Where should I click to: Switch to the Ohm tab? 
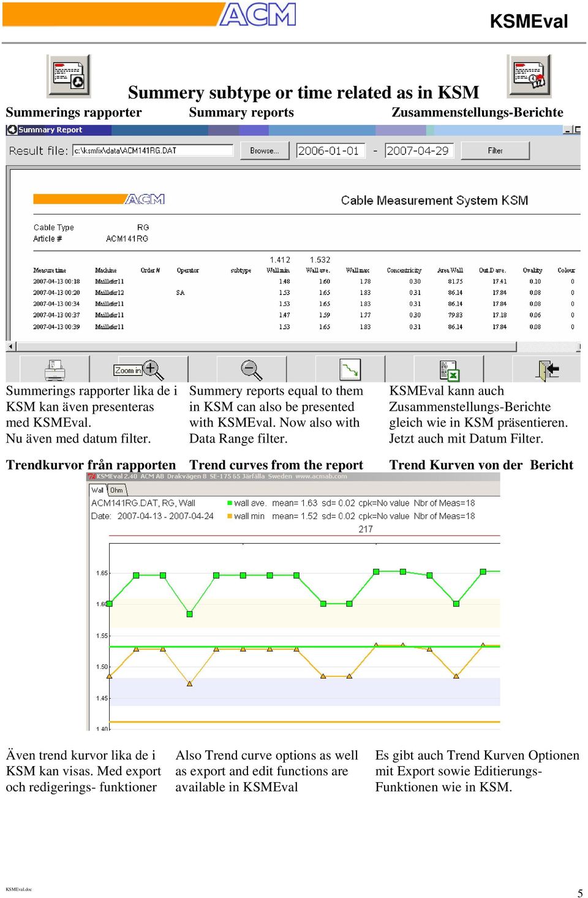(x=116, y=490)
